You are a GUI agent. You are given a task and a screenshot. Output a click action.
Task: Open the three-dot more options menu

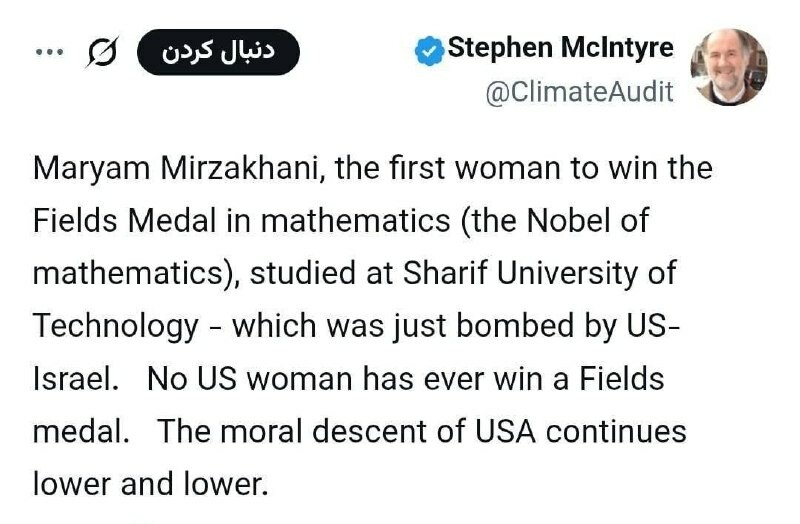point(48,53)
